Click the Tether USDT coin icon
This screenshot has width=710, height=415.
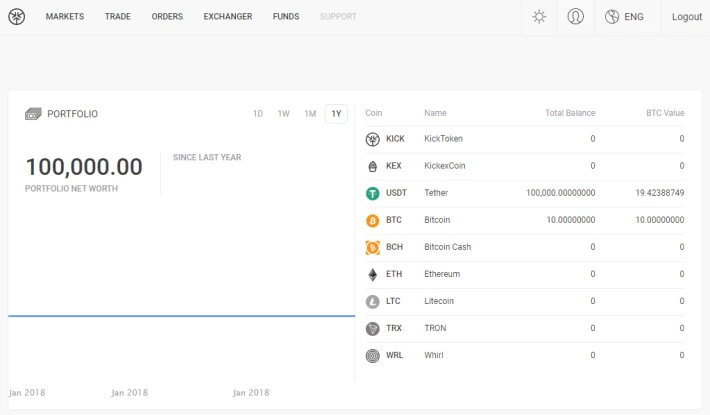click(373, 193)
